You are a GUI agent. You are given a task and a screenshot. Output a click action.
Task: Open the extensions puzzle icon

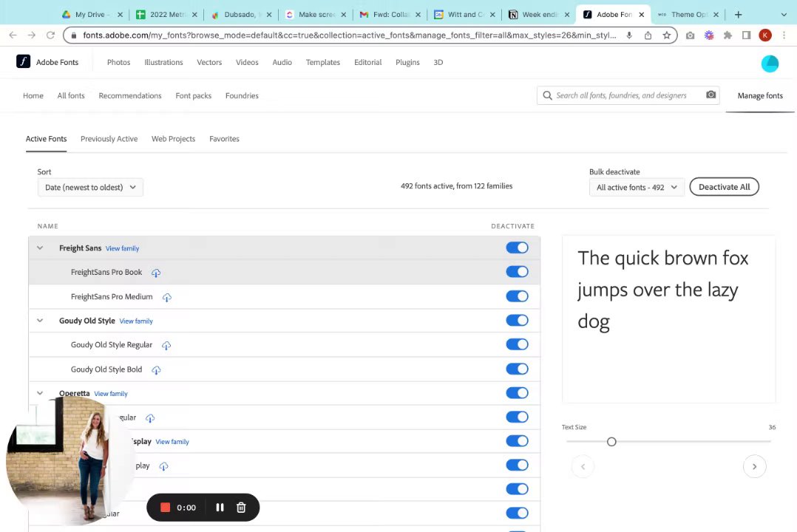coord(728,35)
